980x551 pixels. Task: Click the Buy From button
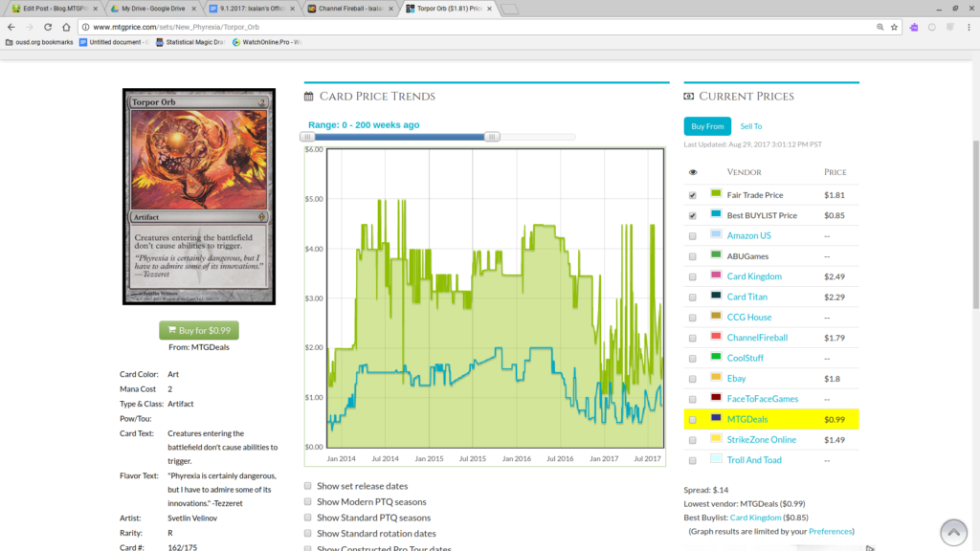coord(707,126)
